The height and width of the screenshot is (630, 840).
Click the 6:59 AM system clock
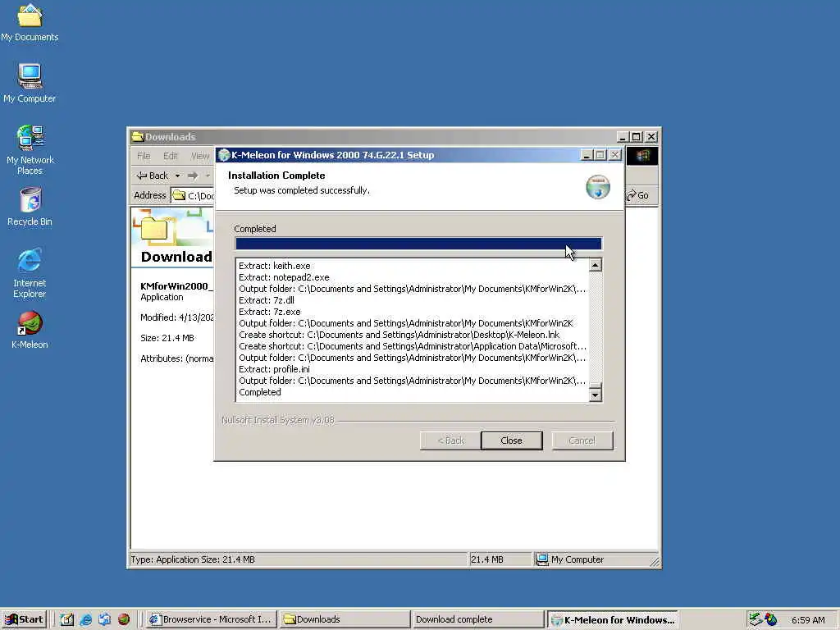pos(808,620)
